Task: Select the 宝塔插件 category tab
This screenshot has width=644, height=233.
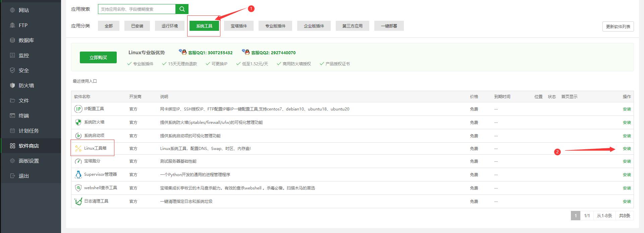Action: coord(239,26)
